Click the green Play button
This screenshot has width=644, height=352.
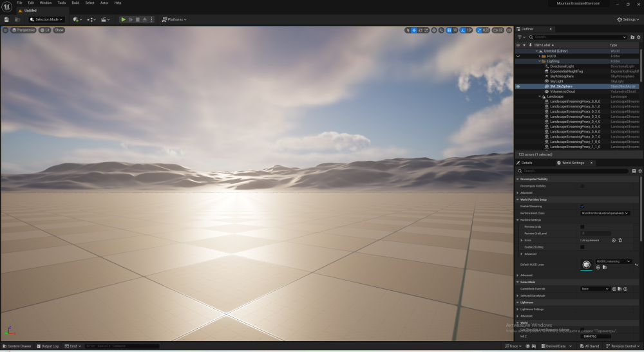tap(123, 19)
